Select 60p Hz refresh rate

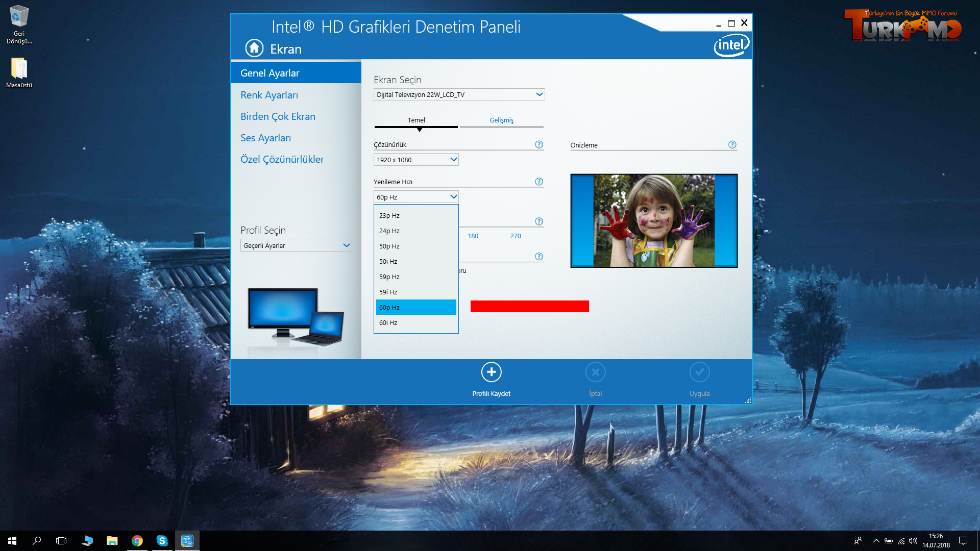[x=416, y=307]
